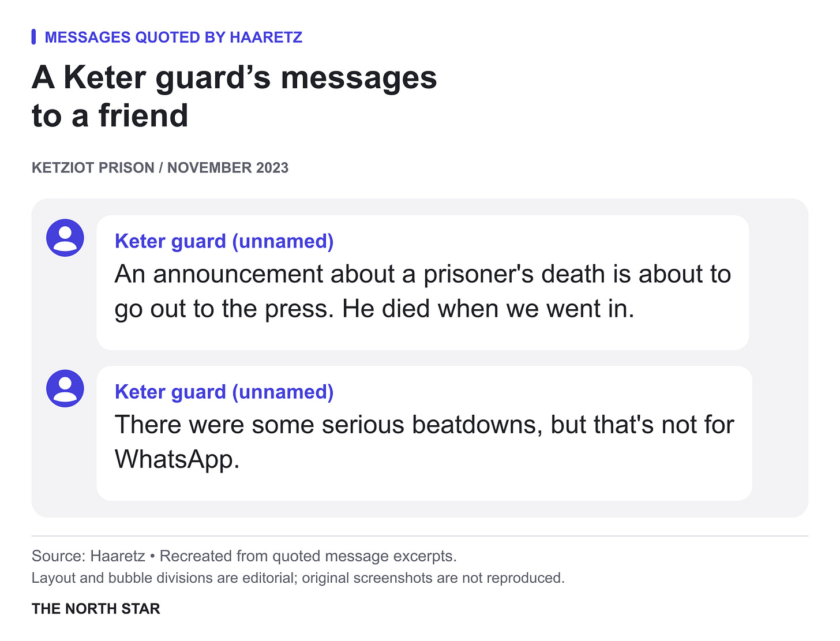Select "Recreated from quoted message excerpts." text
840x641 pixels.
click(308, 556)
